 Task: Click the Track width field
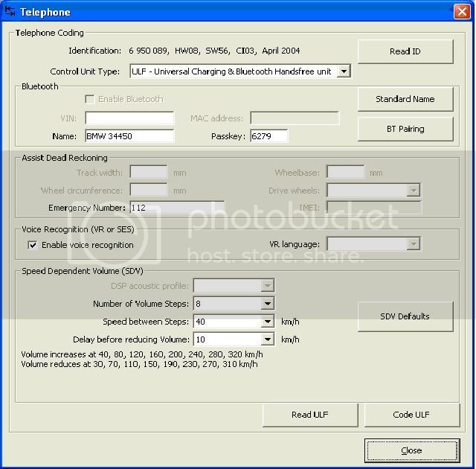click(149, 173)
